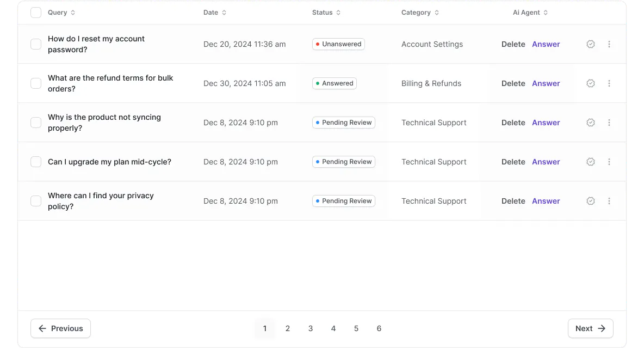Click the Account Settings category text
644x348 pixels.
coord(432,44)
